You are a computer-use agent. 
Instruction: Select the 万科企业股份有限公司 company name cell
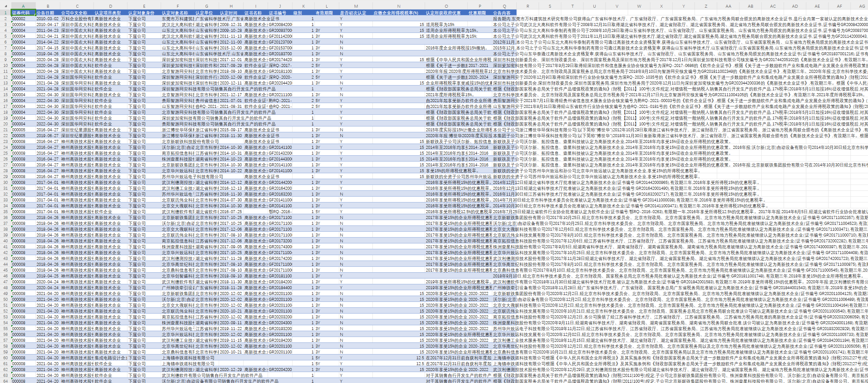click(77, 19)
